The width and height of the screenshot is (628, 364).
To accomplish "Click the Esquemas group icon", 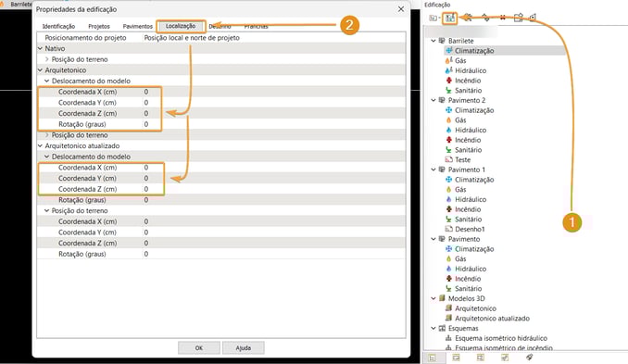I will point(442,329).
